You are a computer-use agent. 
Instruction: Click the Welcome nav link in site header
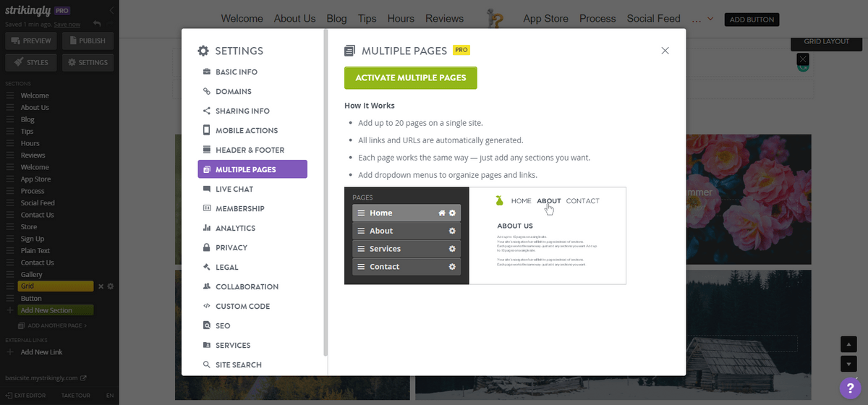click(242, 19)
